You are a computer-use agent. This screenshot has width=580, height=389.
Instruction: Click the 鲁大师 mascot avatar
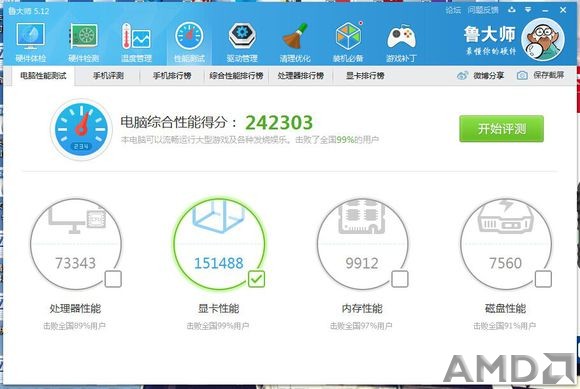pos(543,40)
